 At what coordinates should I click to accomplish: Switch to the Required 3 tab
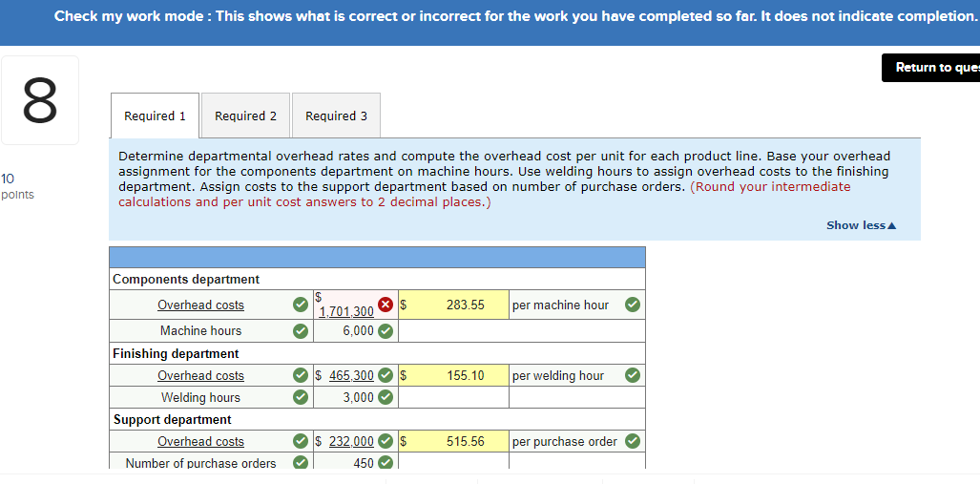point(336,116)
